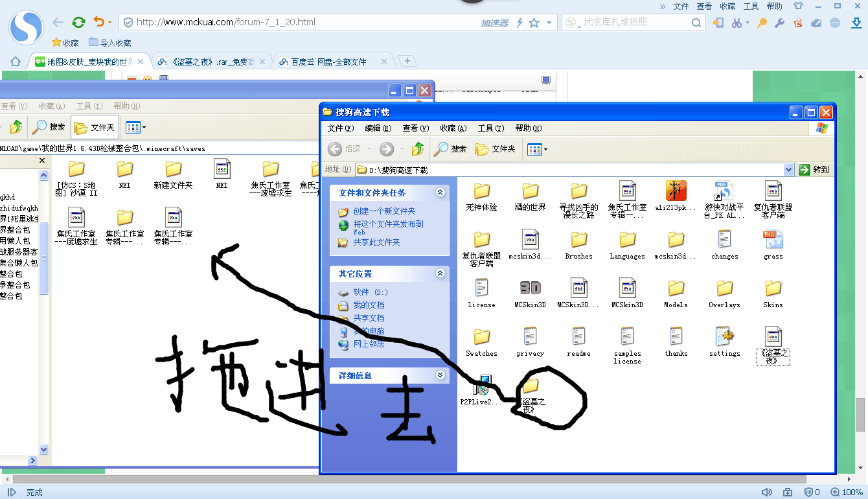Reload the page with green refresh icon
Screen dimensions: 868x499
point(79,22)
